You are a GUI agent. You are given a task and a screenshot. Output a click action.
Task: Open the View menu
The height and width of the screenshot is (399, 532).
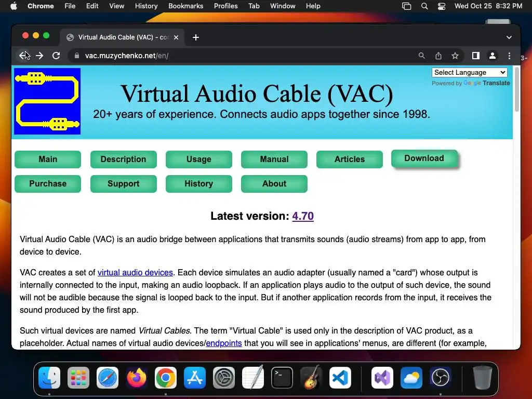pos(117,6)
